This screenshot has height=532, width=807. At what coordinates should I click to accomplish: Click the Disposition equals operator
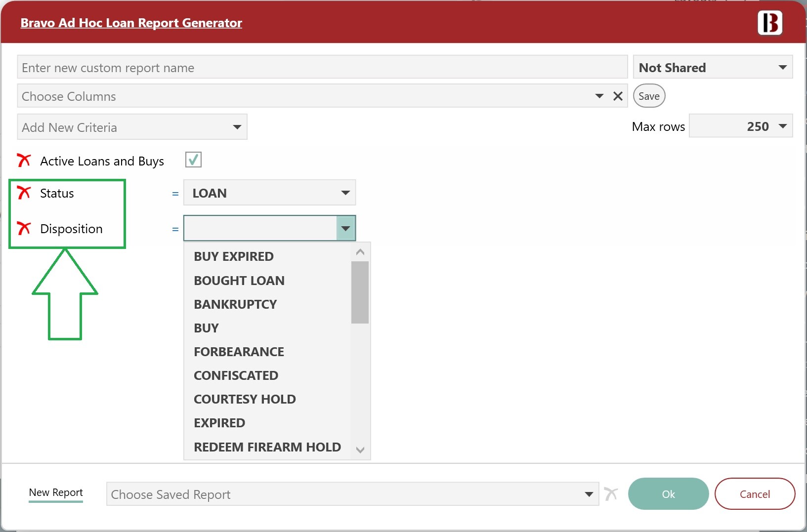tap(175, 229)
